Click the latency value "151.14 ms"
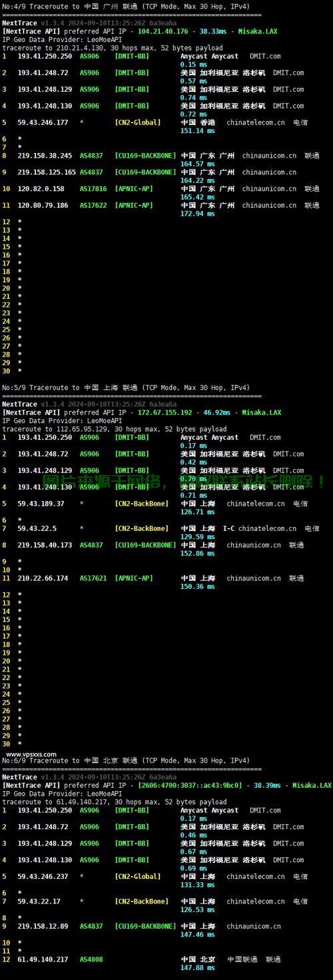Viewport: 333px width, 980px height. coord(198,131)
